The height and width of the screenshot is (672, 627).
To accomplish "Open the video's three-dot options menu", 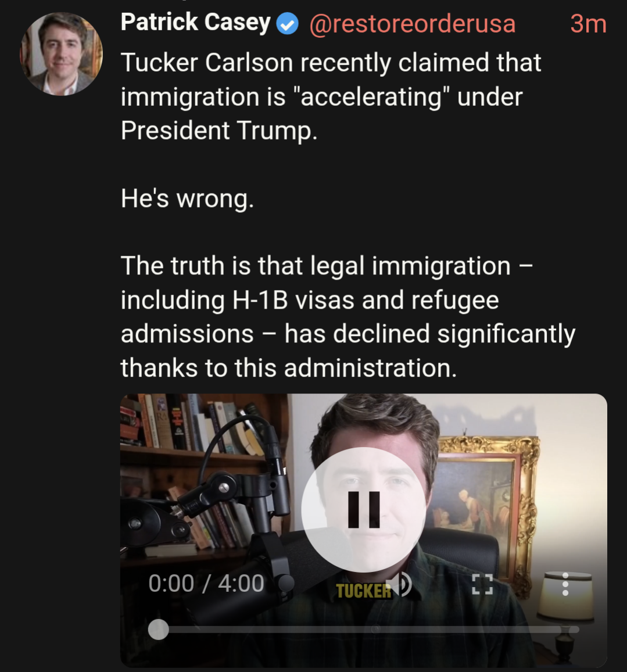I will click(565, 584).
